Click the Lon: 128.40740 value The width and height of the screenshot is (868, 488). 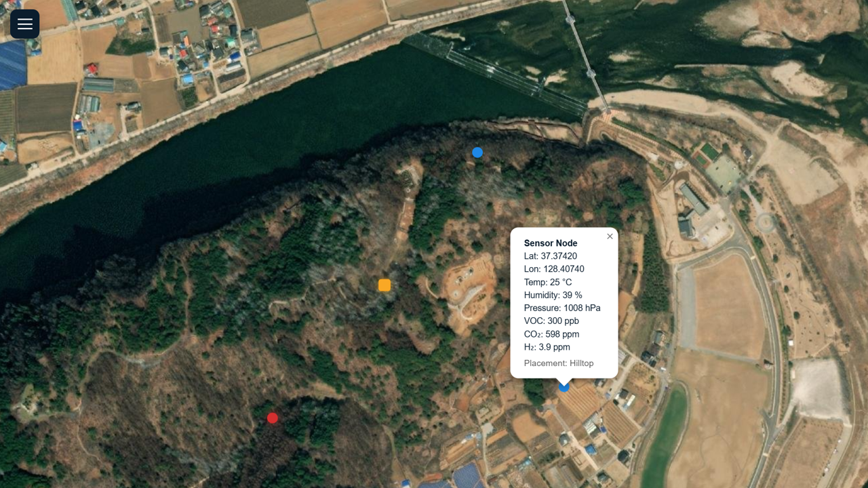[x=554, y=269]
